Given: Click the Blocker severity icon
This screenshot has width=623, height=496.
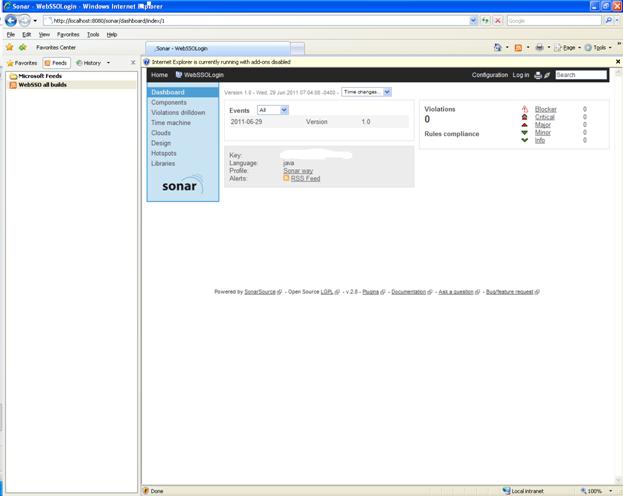Looking at the screenshot, I should (524, 109).
